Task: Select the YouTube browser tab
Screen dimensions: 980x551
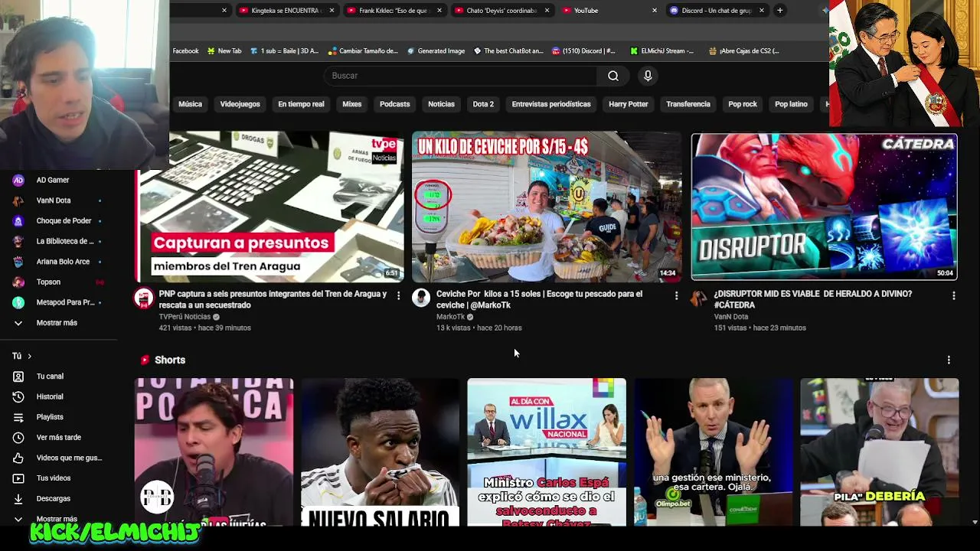Action: click(x=609, y=11)
